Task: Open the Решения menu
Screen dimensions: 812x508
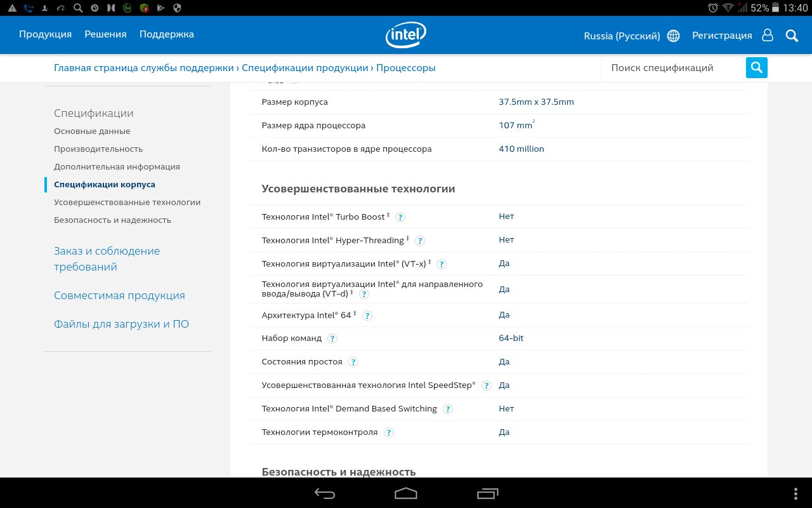Action: (x=105, y=34)
